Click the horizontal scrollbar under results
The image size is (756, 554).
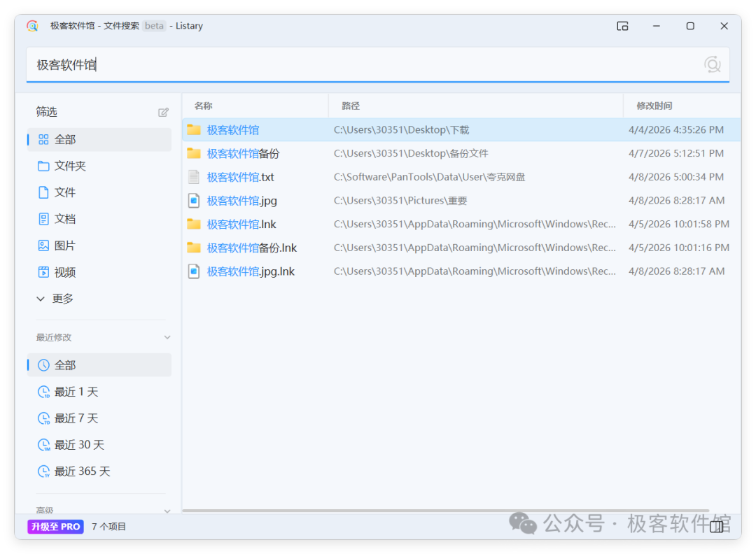tap(445, 510)
